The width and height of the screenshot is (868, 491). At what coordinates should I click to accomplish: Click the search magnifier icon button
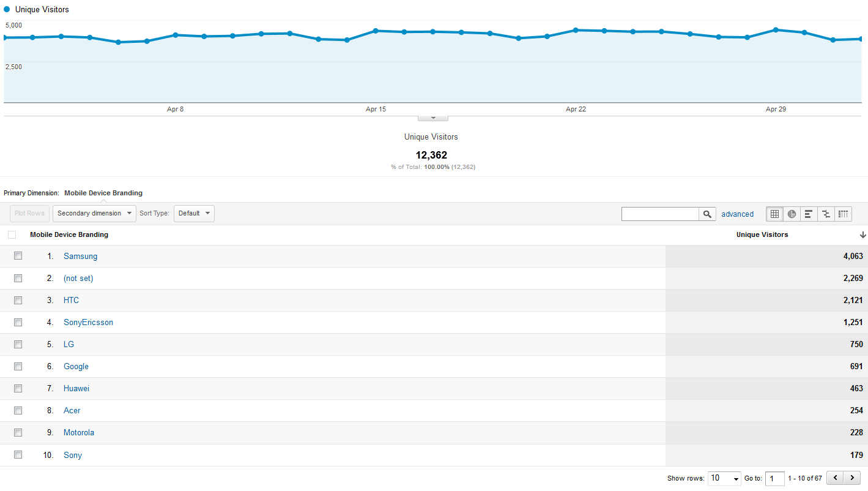coord(707,214)
